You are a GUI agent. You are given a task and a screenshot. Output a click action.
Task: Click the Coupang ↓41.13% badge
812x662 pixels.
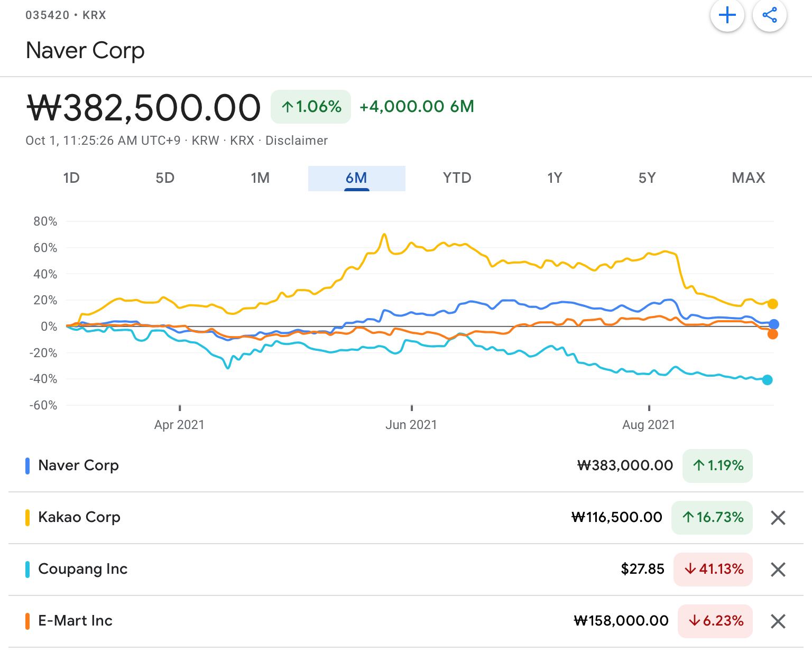(713, 569)
